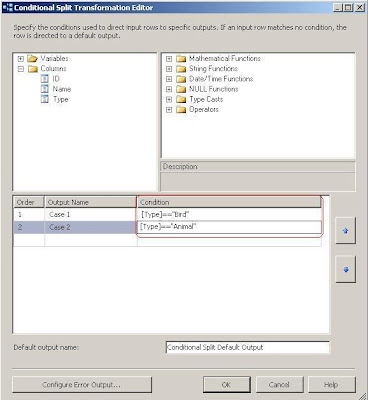Click the Condition column header
This screenshot has height=400, width=368.
coord(229,202)
